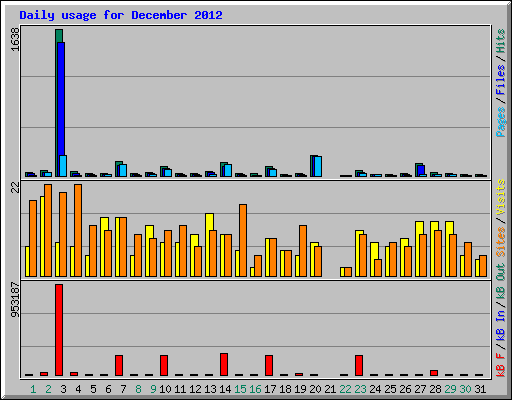Click day 5 on the date axis
This screenshot has width=512, height=400.
pyautogui.click(x=93, y=389)
